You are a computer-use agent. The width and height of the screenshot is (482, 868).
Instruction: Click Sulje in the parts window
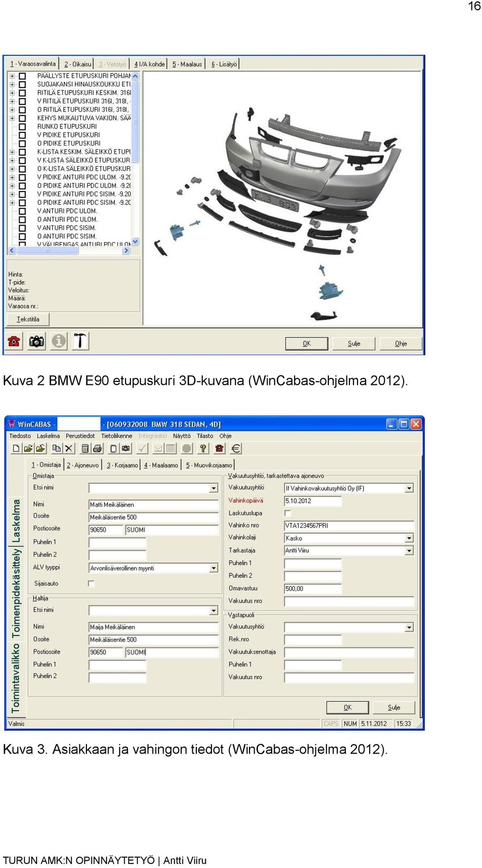pos(354,344)
